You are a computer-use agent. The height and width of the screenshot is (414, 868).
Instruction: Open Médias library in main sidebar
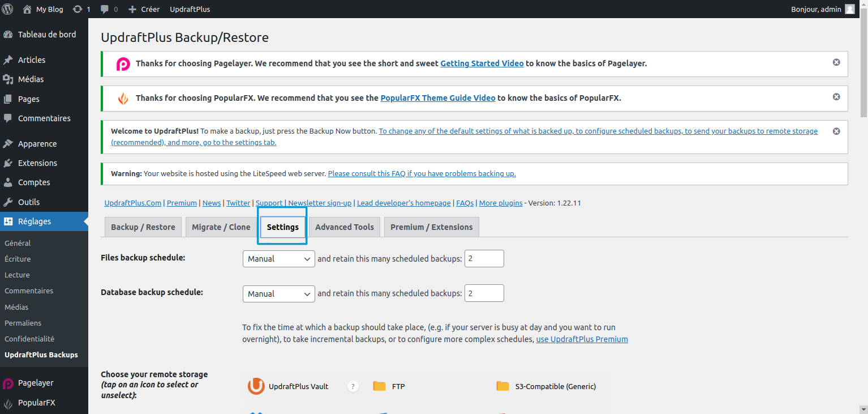[x=44, y=79]
